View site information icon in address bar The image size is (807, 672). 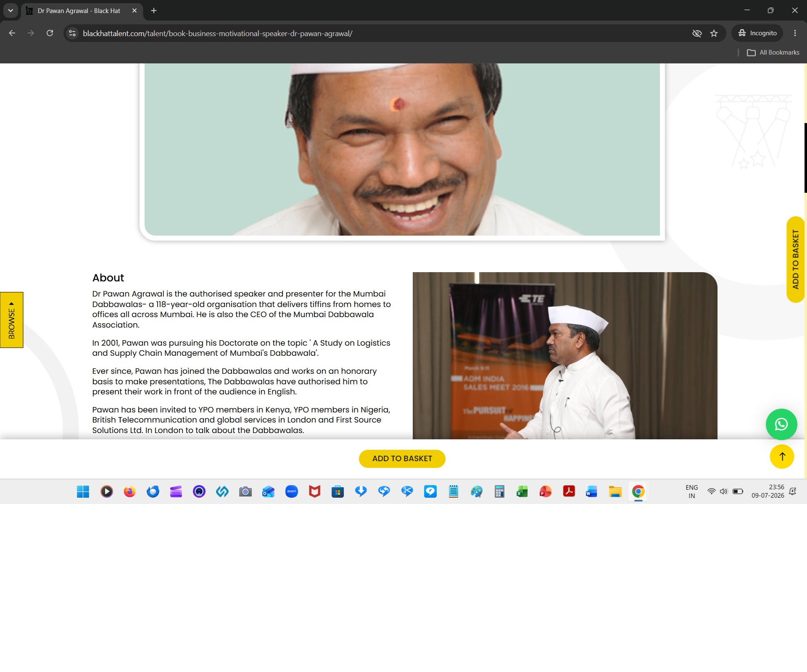[x=72, y=33]
